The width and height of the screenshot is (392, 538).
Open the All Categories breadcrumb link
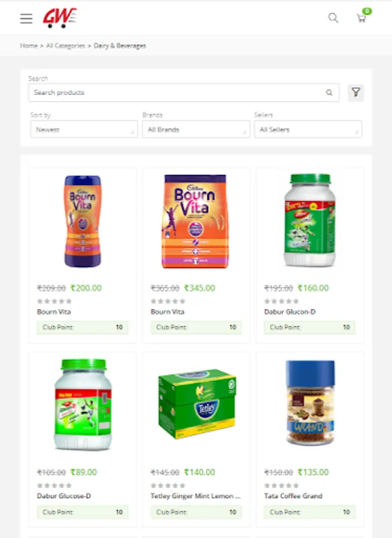click(x=66, y=45)
